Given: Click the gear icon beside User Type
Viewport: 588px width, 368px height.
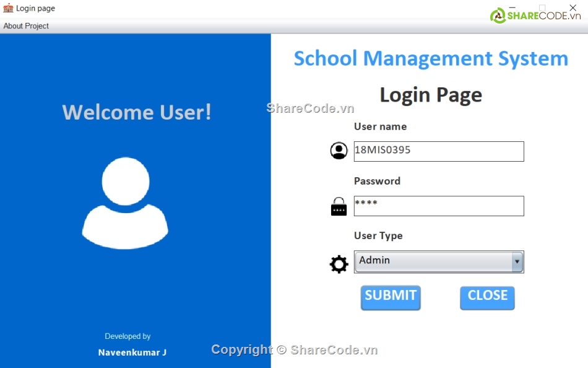Looking at the screenshot, I should click(339, 265).
